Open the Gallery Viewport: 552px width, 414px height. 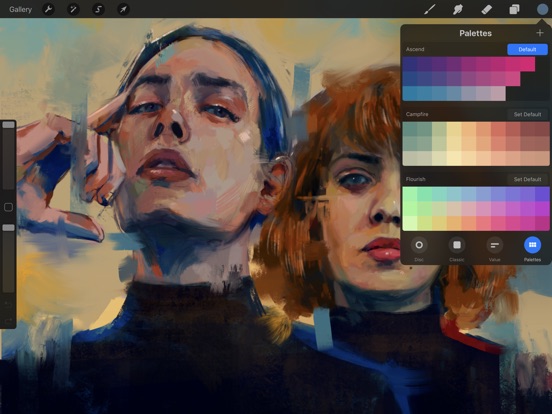pos(20,9)
